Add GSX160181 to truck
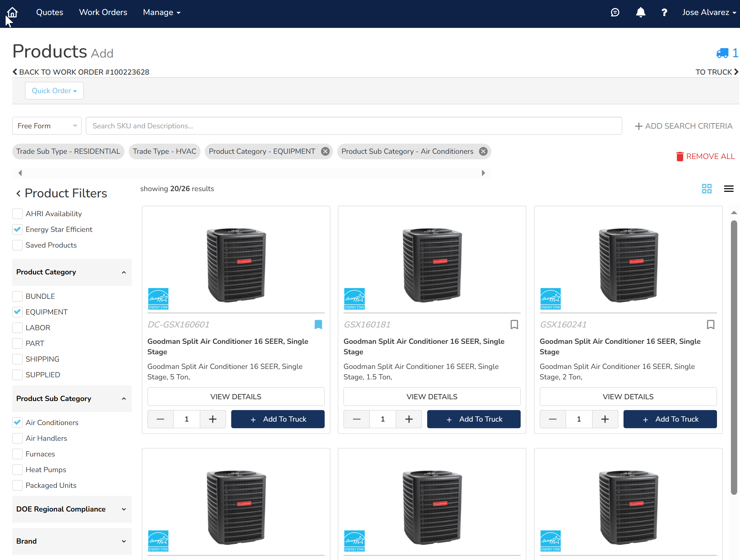740x560 pixels. [x=474, y=419]
